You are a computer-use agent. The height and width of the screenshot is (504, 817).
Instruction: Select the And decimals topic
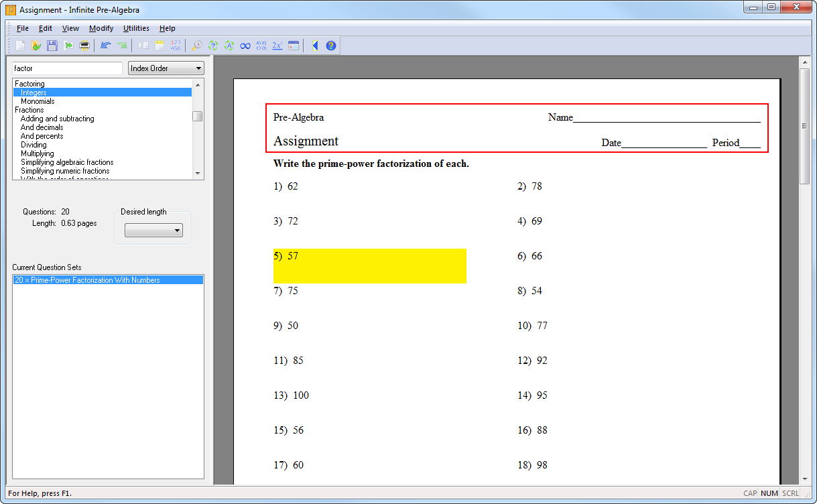point(42,127)
